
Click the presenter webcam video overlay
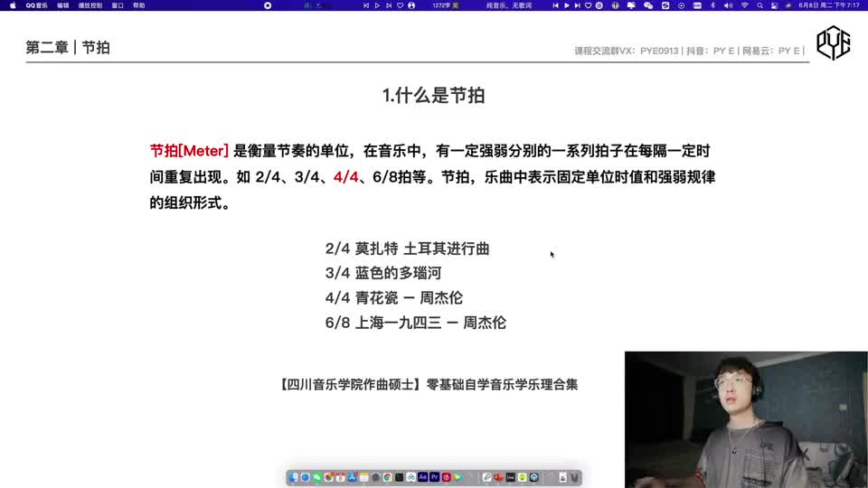tap(746, 419)
